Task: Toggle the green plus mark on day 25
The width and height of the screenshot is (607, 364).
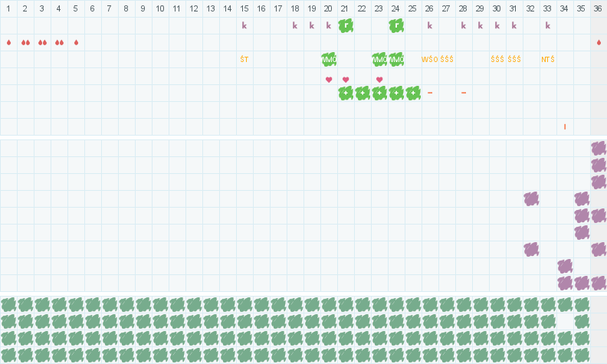Action: (x=413, y=93)
